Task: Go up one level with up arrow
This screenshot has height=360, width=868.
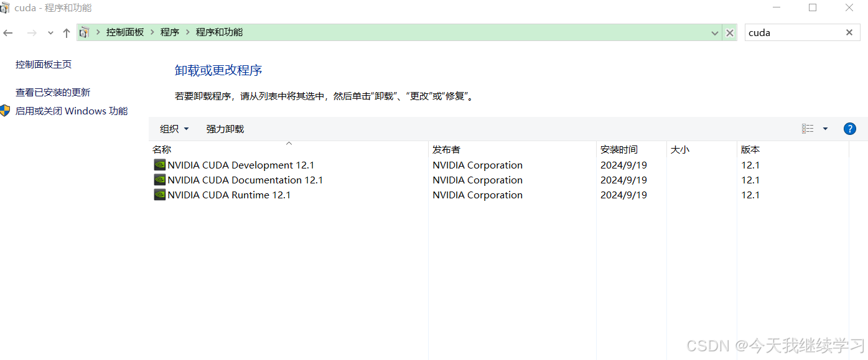Action: 67,33
